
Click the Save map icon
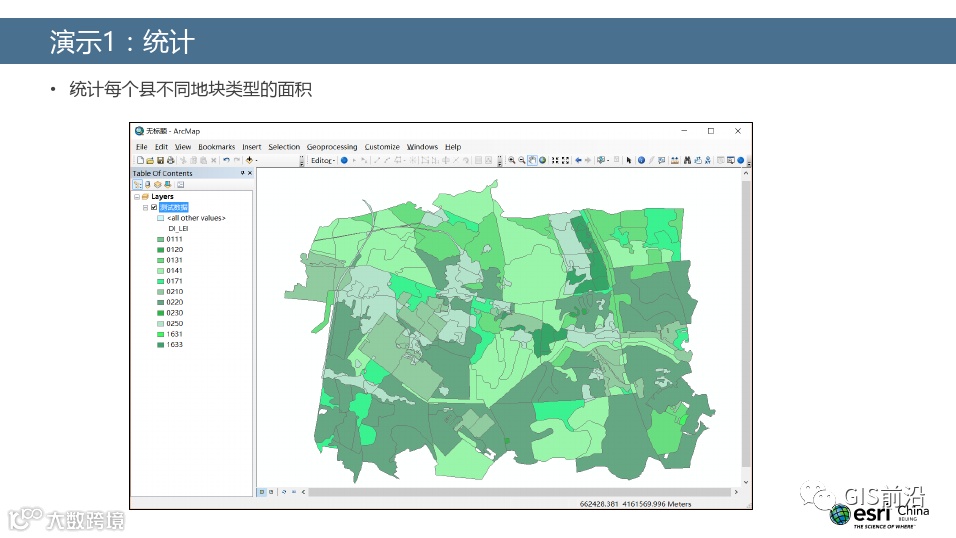click(160, 160)
